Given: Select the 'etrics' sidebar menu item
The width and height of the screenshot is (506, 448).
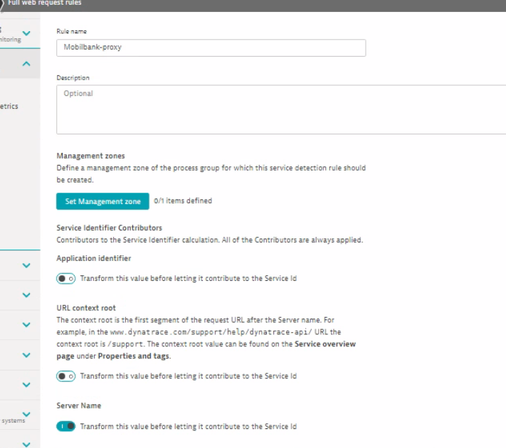Looking at the screenshot, I should click(x=9, y=106).
